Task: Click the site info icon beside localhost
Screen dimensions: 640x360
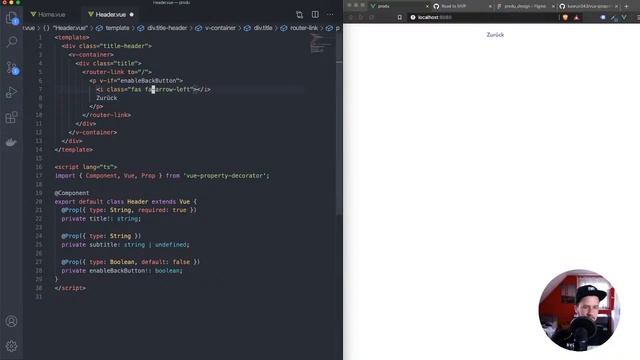Action: point(413,18)
